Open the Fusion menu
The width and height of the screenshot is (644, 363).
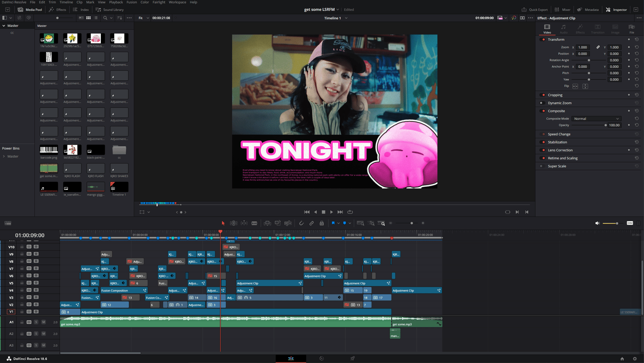(131, 2)
